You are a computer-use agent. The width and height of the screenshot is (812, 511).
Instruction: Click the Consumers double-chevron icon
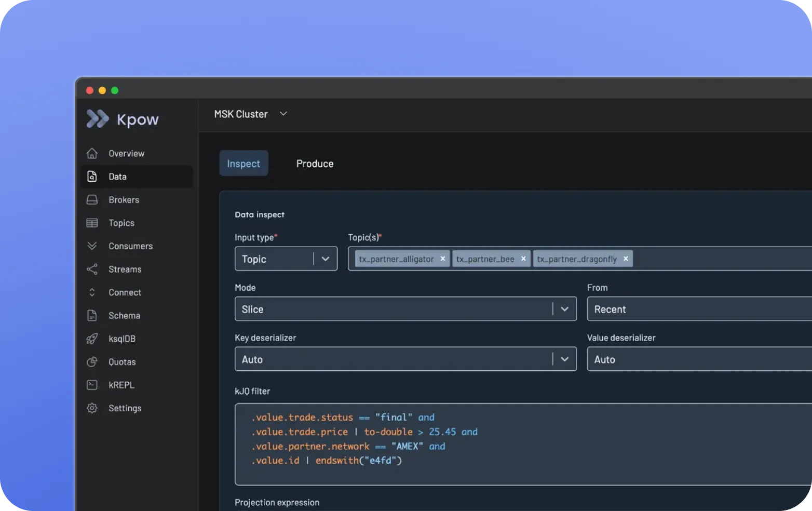click(92, 246)
